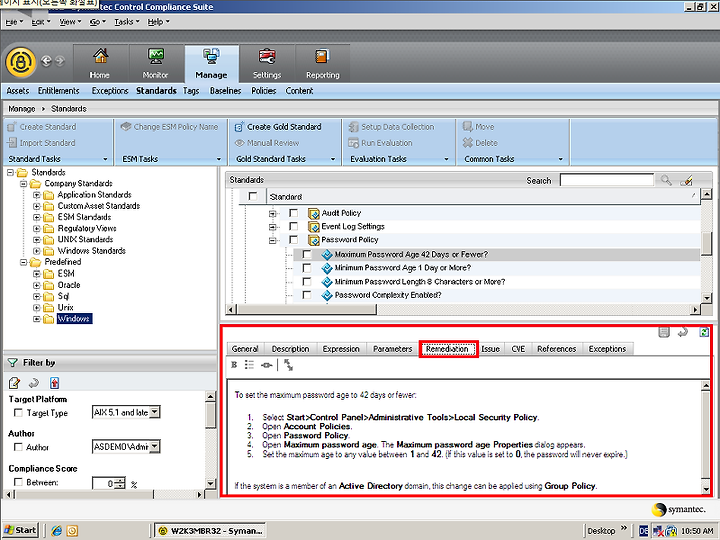Expand the ESM Standards folder

(37, 217)
